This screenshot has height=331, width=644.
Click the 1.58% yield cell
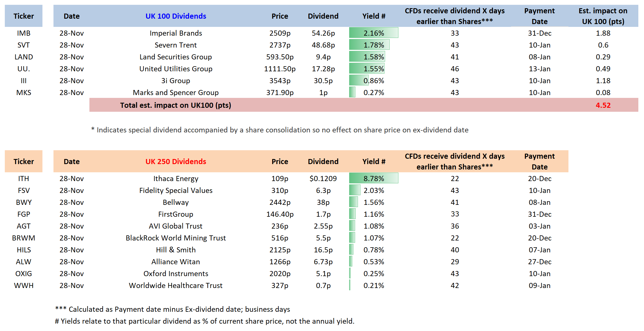[x=373, y=57]
